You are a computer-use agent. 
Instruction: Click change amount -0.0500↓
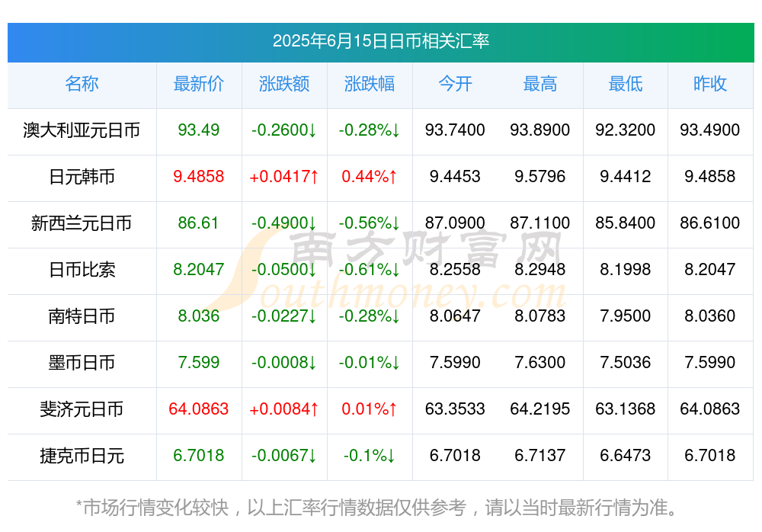coord(284,269)
